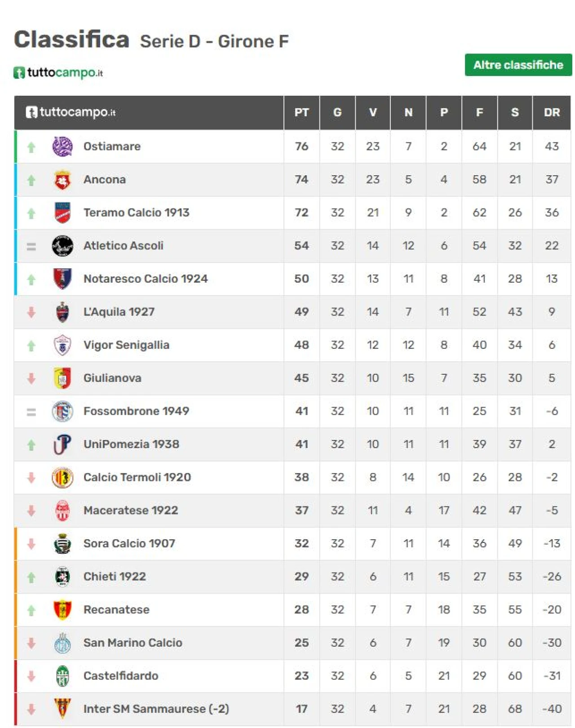This screenshot has height=728, width=575.
Task: Click the red arrow beside Giulianova
Action: point(31,378)
